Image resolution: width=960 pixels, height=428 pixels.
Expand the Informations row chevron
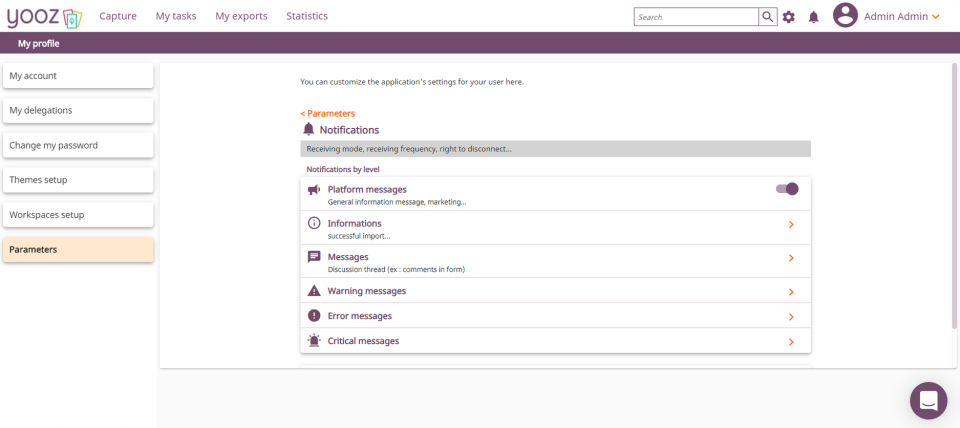pyautogui.click(x=791, y=225)
